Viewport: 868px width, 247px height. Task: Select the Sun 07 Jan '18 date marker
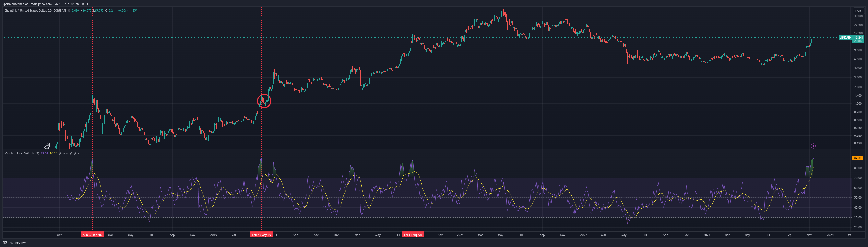[x=92, y=235]
